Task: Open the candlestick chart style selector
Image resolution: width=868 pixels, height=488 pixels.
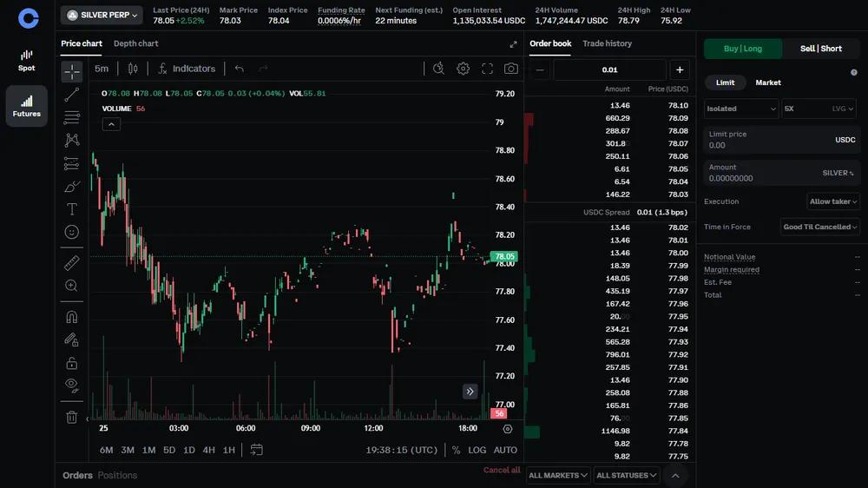Action: coord(133,69)
